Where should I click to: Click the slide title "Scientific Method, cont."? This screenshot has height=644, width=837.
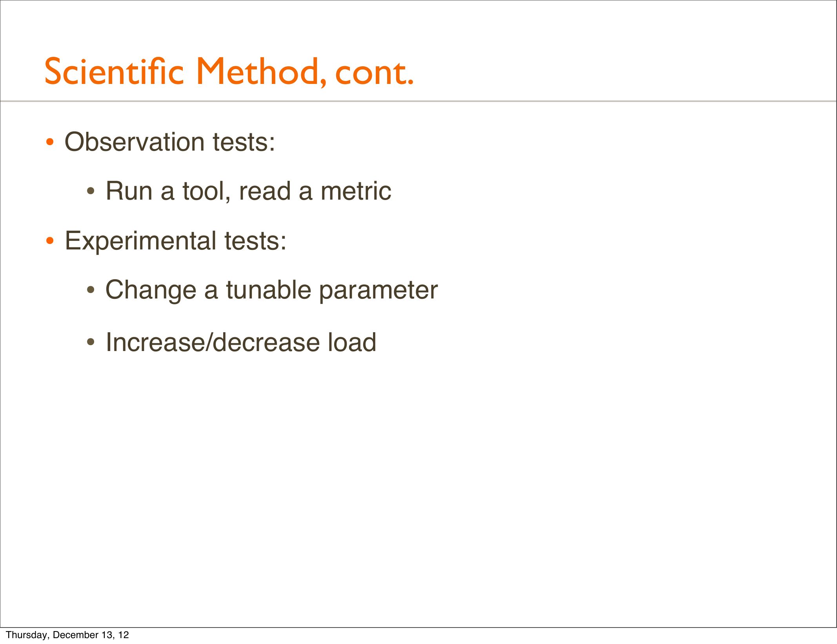229,71
